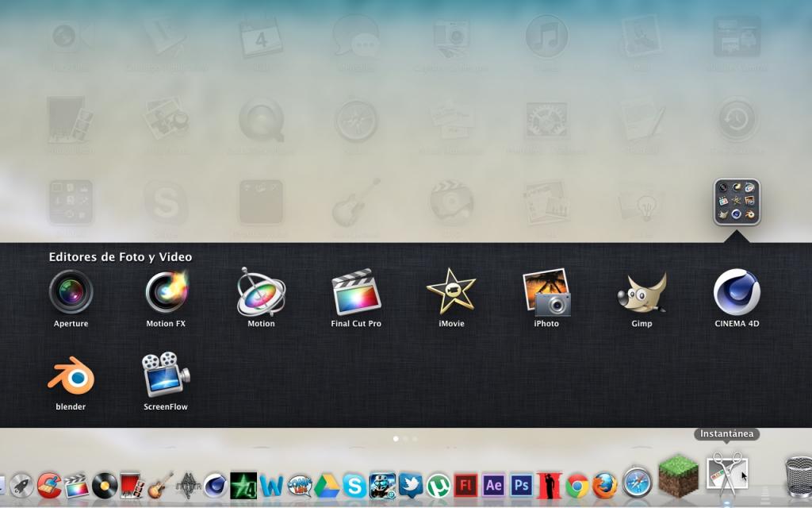Launch Google Drive from the Dock
The height and width of the screenshot is (508, 812).
coord(327,487)
